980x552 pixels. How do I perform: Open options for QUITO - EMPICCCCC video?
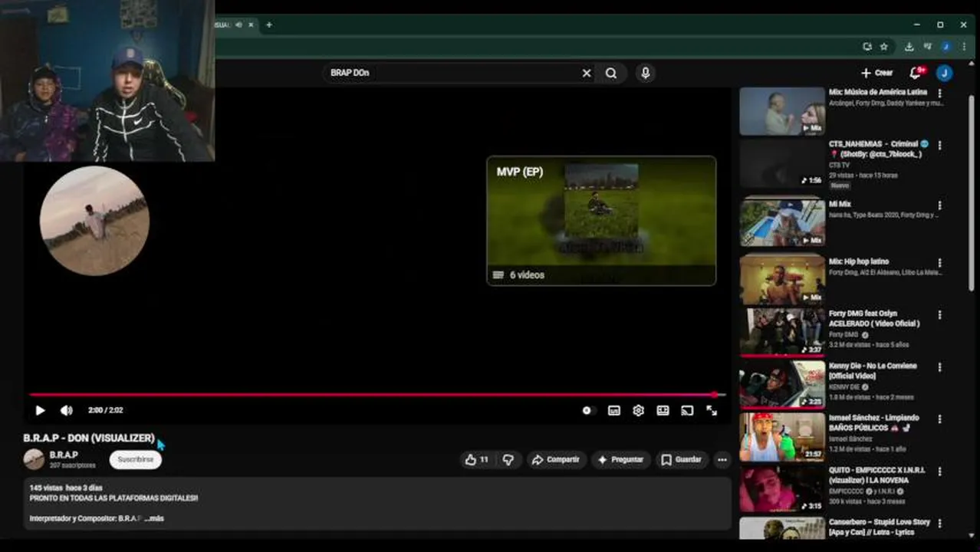point(939,471)
